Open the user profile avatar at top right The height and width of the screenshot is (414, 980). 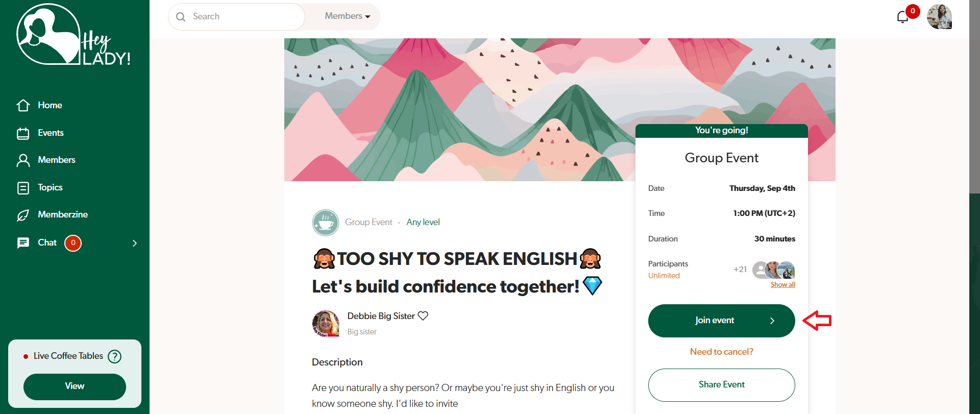[x=939, y=17]
